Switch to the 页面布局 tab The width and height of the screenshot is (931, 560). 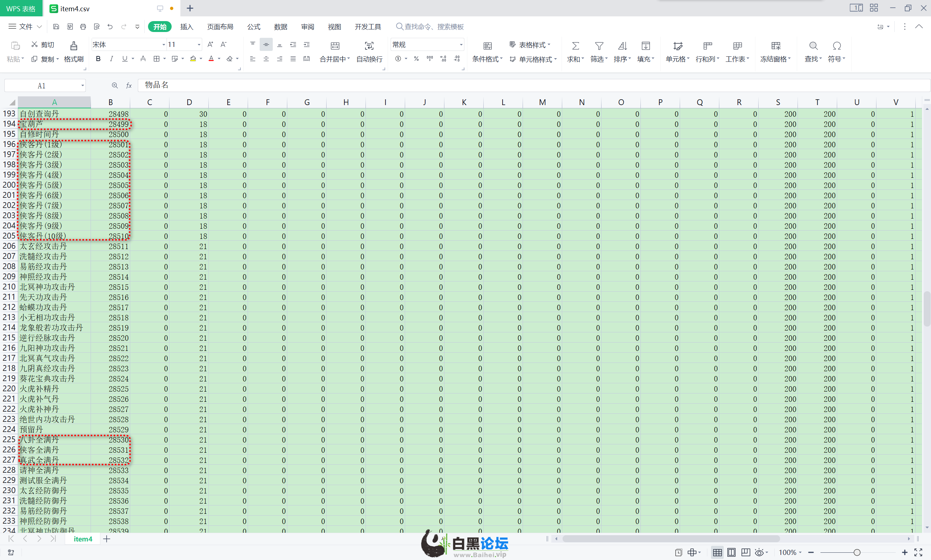coord(220,27)
